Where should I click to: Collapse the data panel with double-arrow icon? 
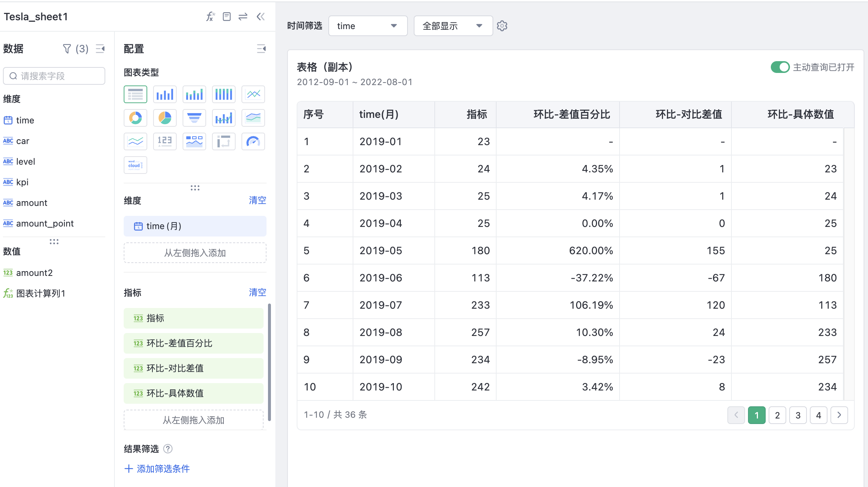(x=261, y=17)
